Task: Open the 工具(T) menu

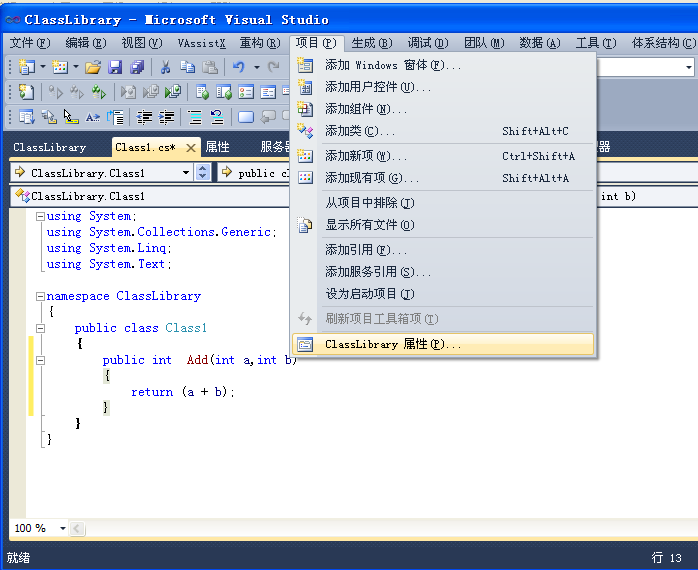Action: [x=596, y=43]
